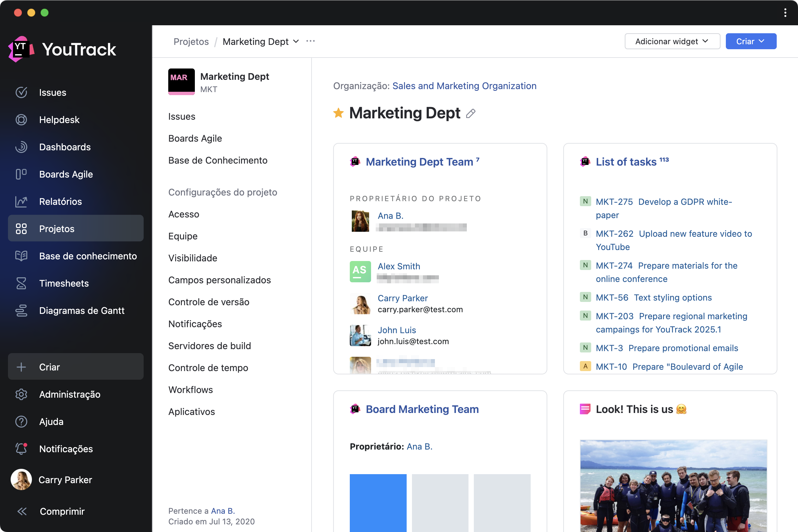Open issue MKT-262 Upload new feature video
The height and width of the screenshot is (532, 798).
tap(674, 240)
